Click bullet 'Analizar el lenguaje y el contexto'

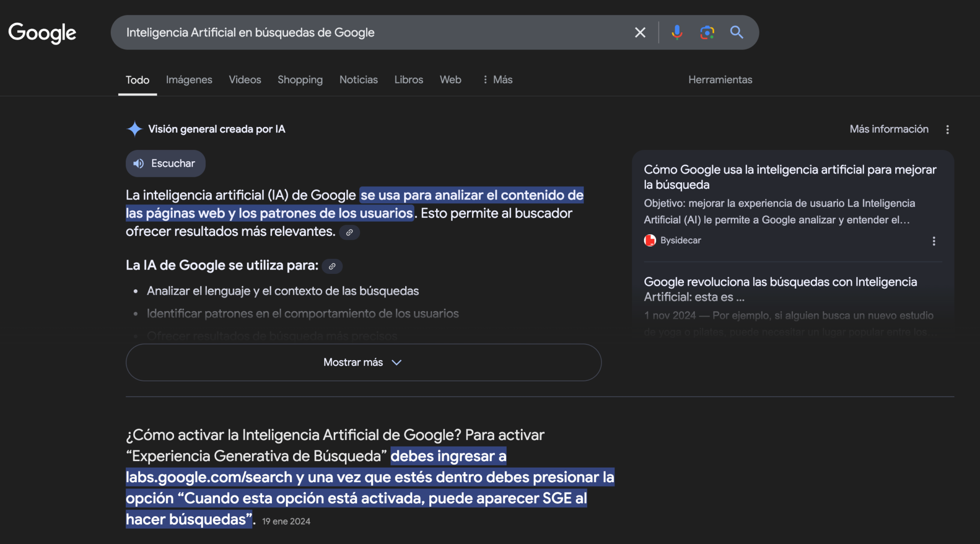pyautogui.click(x=283, y=291)
